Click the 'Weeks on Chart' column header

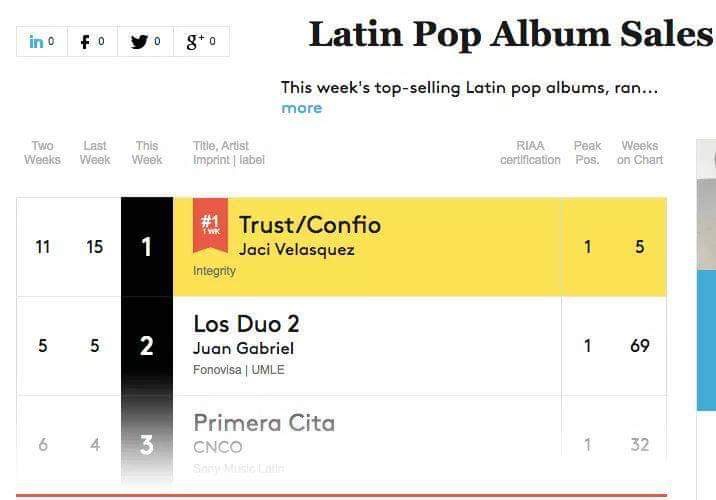click(x=639, y=153)
